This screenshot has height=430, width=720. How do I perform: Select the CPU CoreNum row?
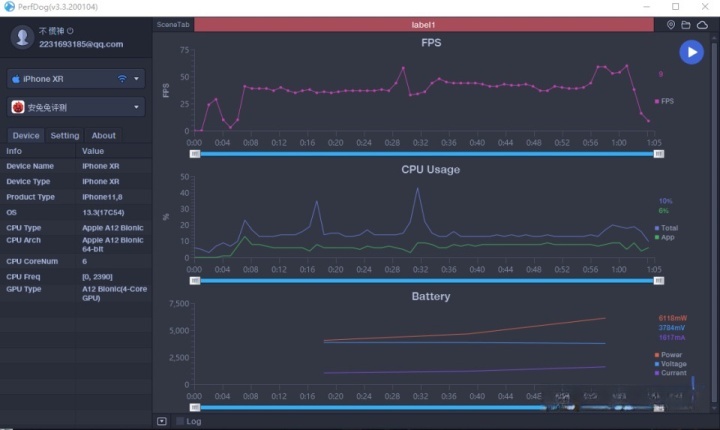click(76, 261)
